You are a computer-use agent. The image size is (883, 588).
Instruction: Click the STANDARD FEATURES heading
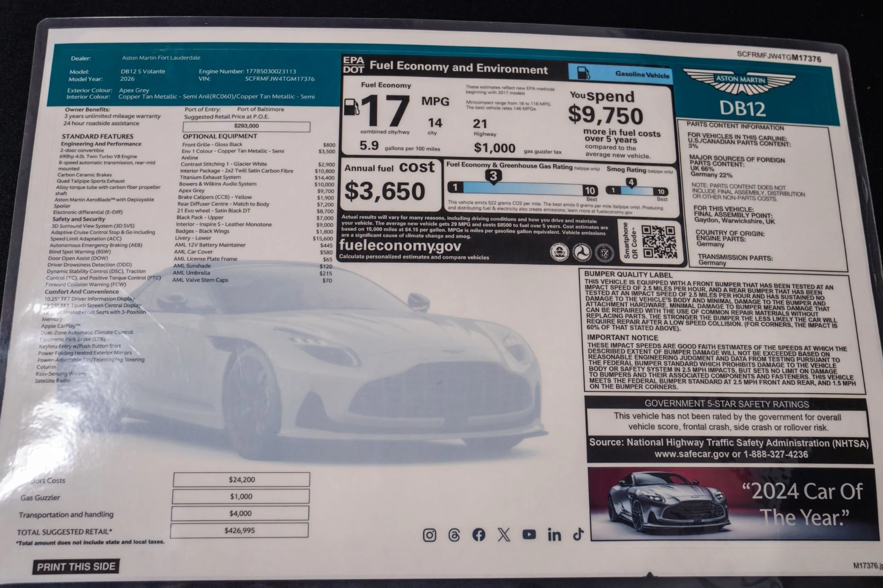click(97, 137)
